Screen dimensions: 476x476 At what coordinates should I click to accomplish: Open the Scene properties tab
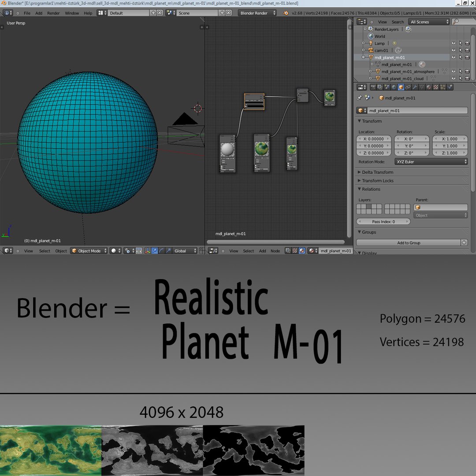tap(387, 87)
